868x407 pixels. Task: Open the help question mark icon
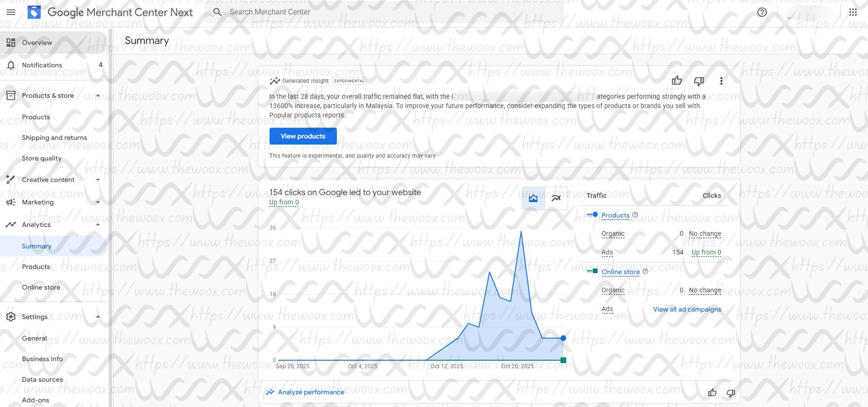pyautogui.click(x=762, y=12)
